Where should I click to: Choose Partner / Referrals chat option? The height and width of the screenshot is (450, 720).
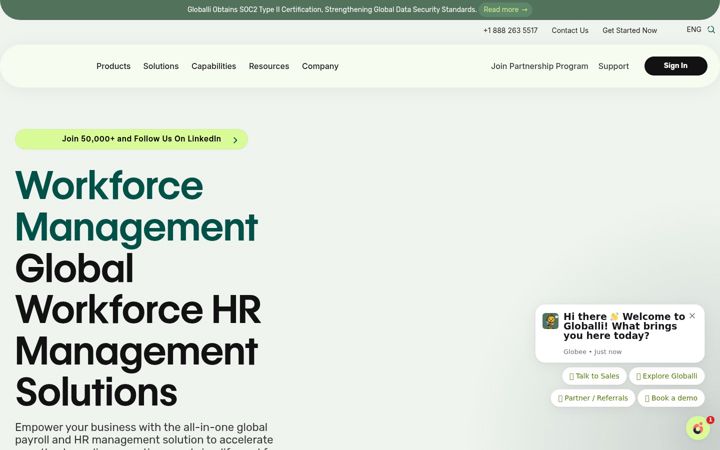click(593, 398)
